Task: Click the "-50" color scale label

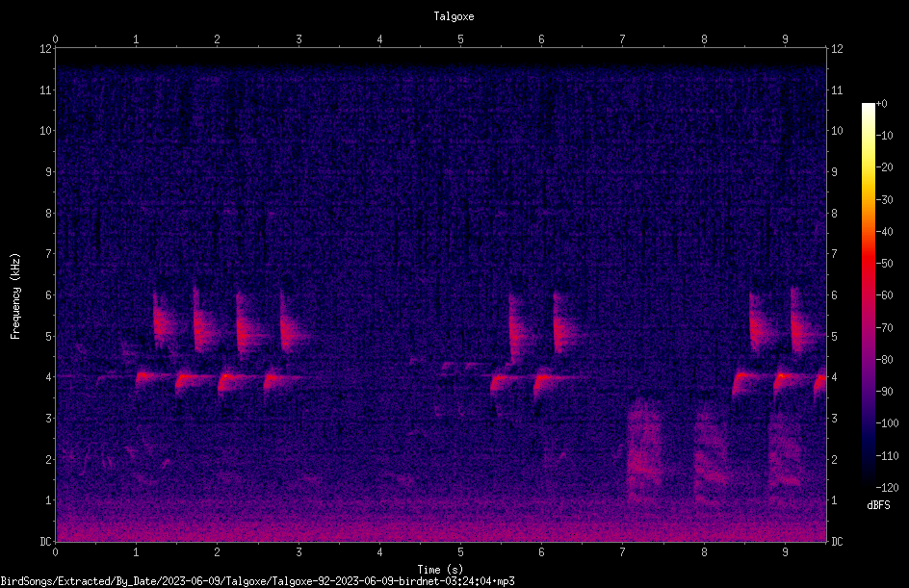Action: click(x=884, y=264)
